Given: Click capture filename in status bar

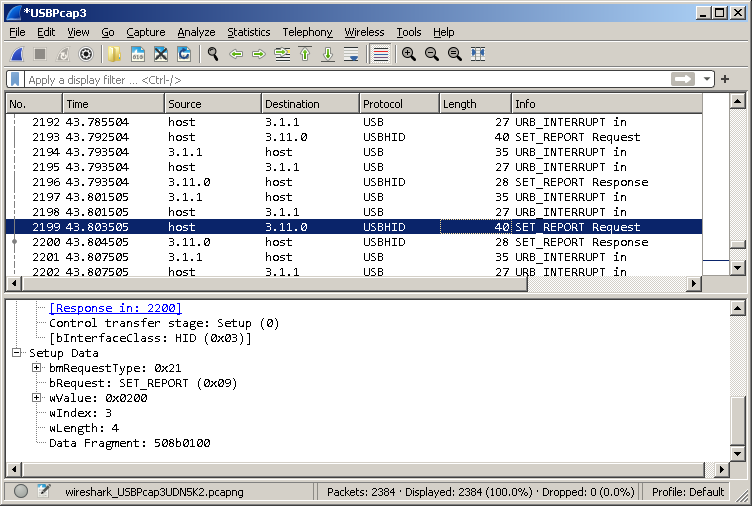Looking at the screenshot, I should click(154, 492).
